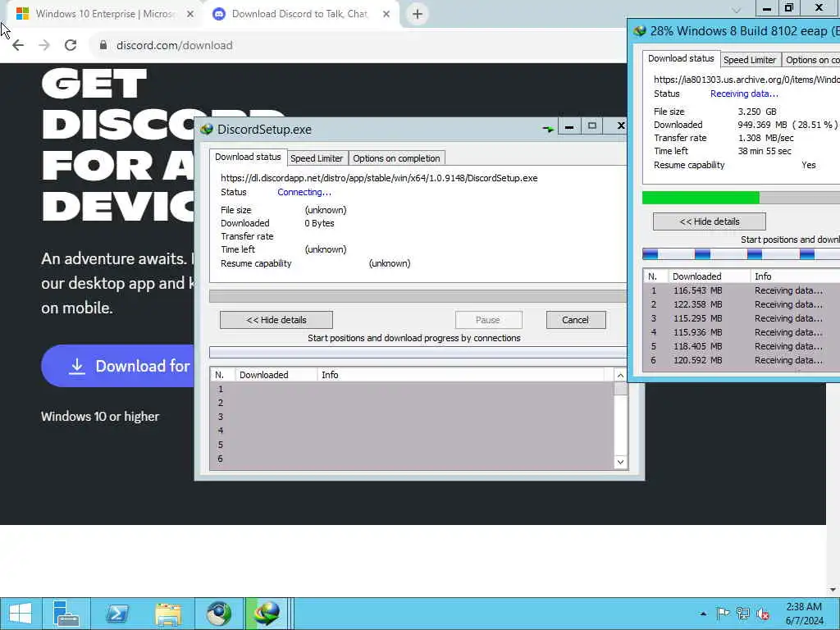840x630 pixels.
Task: Open File Explorer from the taskbar
Action: coord(167,614)
